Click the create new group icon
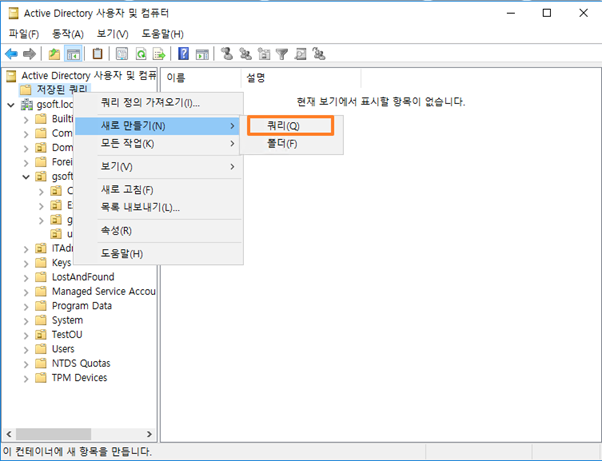 [x=245, y=54]
